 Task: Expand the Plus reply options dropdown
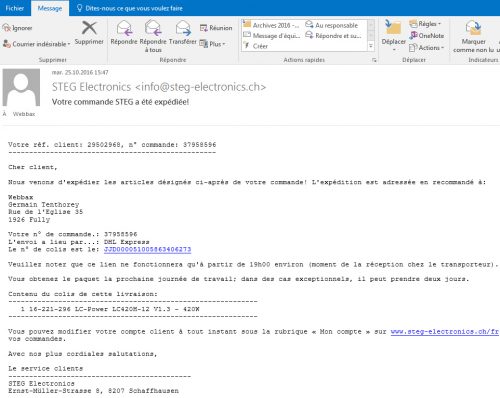tap(212, 44)
